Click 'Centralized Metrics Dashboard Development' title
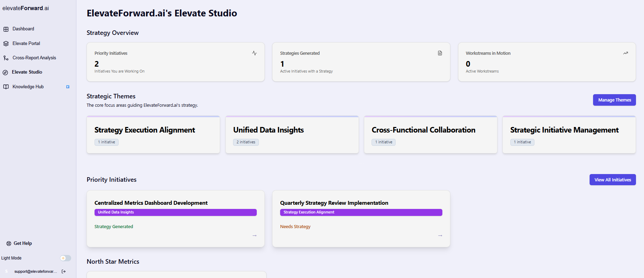 [151, 203]
